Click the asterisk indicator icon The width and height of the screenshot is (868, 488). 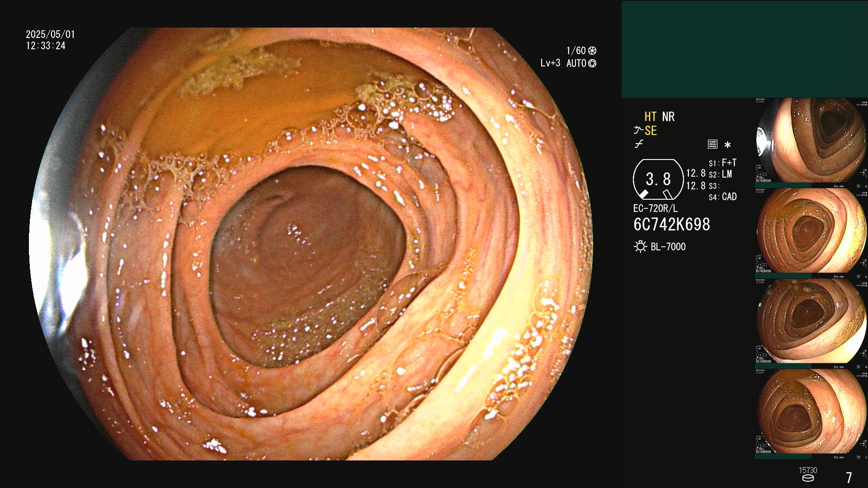727,145
